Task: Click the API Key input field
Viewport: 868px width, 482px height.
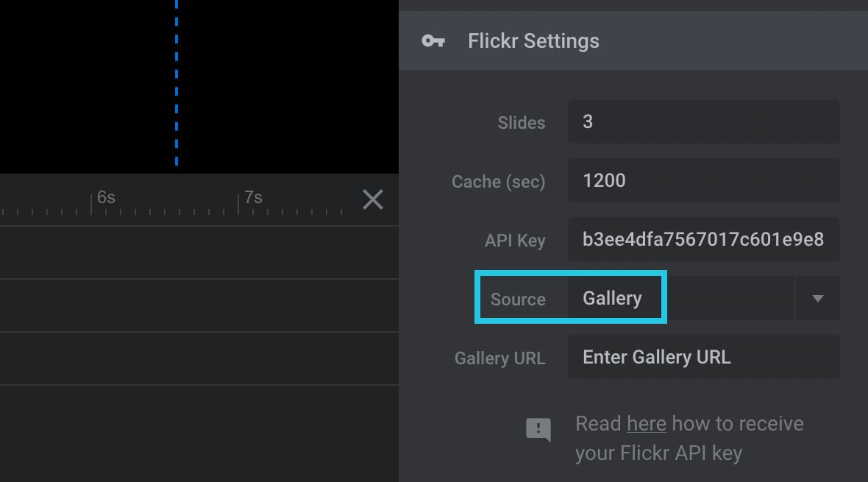Action: 703,239
